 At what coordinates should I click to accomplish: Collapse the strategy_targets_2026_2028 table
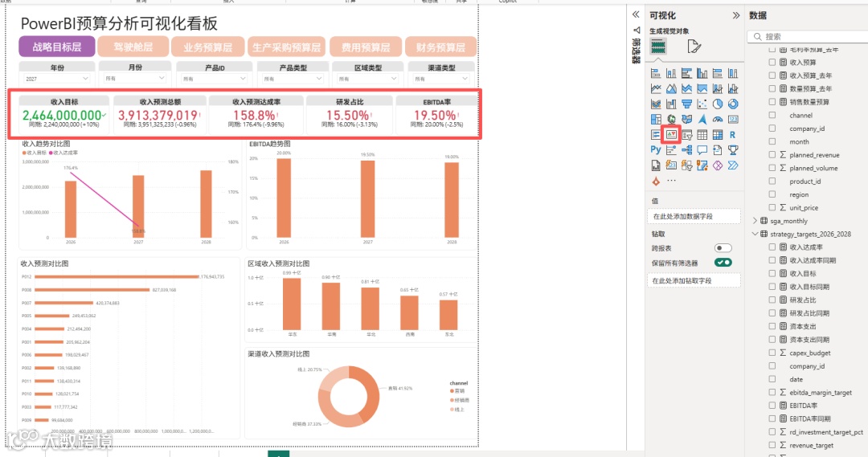coord(755,234)
